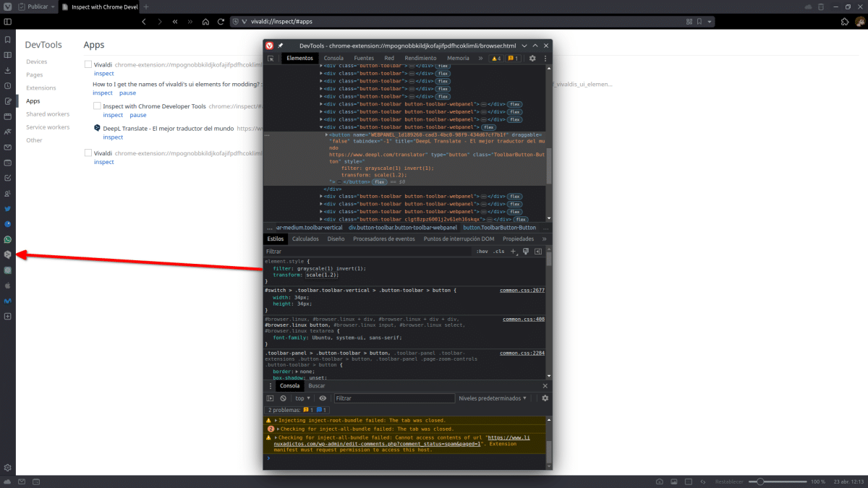Clear the console with the prohibit icon
This screenshot has height=488, width=868.
283,398
